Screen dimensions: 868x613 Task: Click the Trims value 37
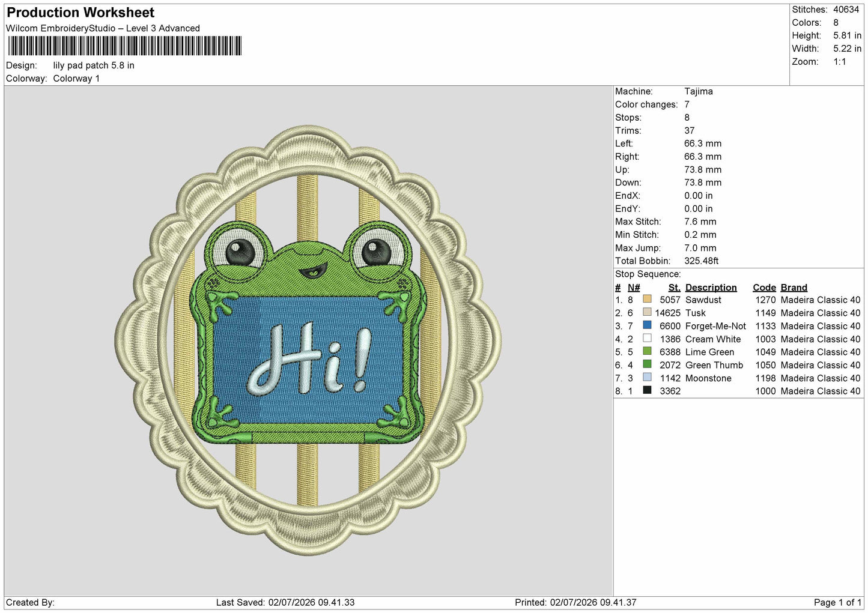click(689, 130)
